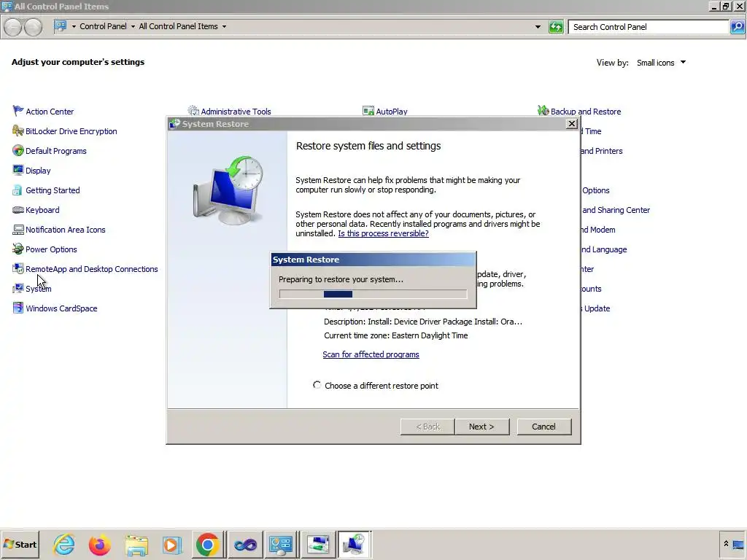Open the Backup and Restore icon
This screenshot has height=560, width=747.
(543, 111)
